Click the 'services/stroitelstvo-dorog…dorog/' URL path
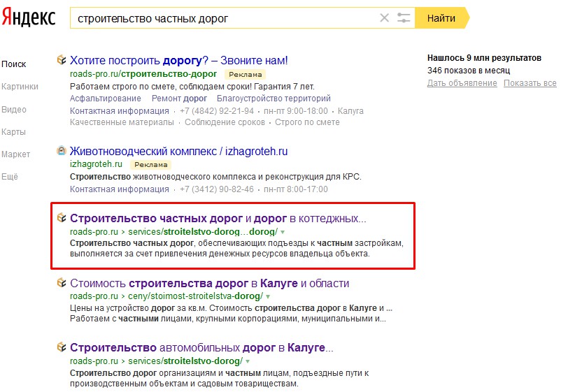Image resolution: width=561 pixels, height=392 pixels. pos(203,232)
